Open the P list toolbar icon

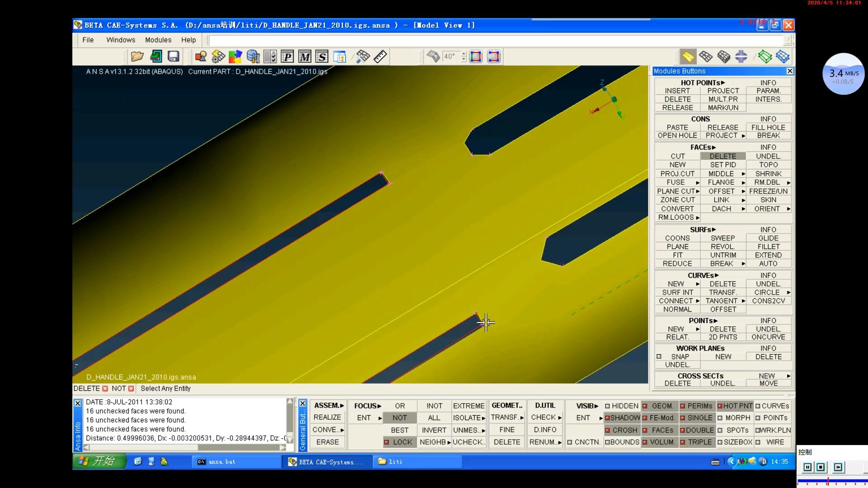[x=287, y=56]
